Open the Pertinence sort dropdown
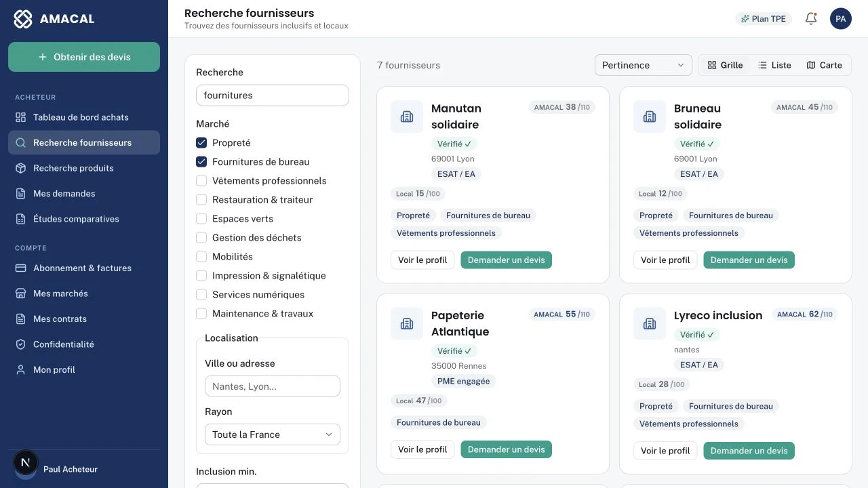The image size is (868, 488). point(643,65)
